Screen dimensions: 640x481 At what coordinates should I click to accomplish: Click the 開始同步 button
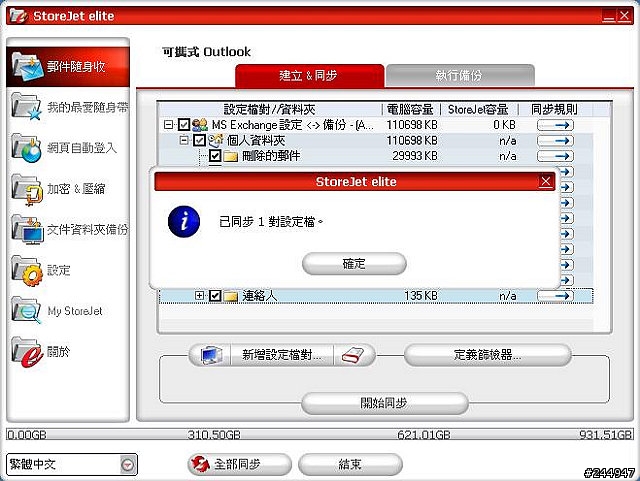click(x=384, y=403)
